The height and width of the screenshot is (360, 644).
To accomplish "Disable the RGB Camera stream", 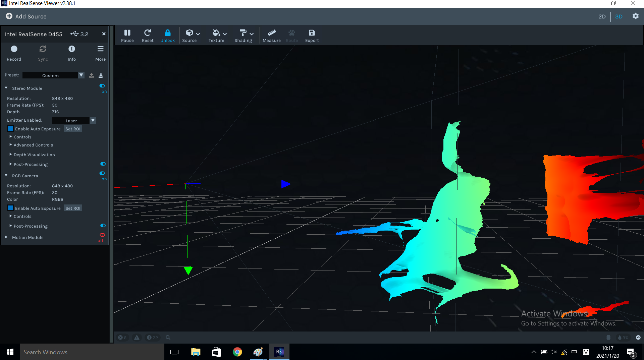I will 102,173.
